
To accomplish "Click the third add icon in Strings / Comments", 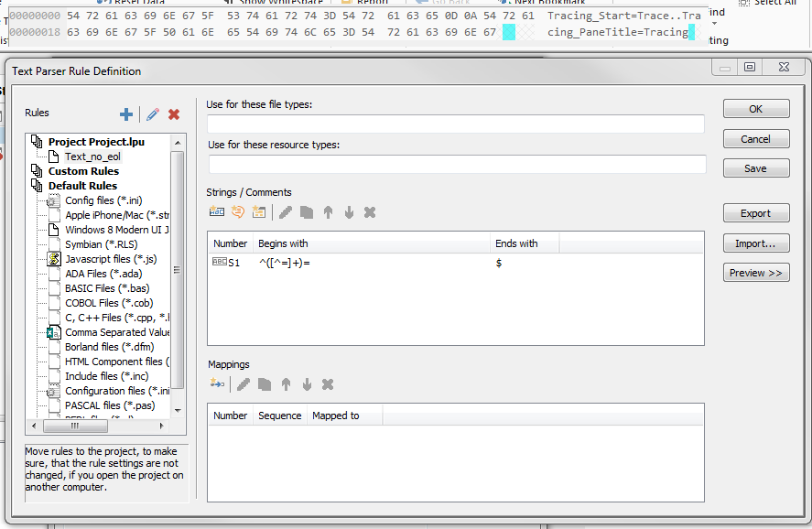I will click(259, 212).
